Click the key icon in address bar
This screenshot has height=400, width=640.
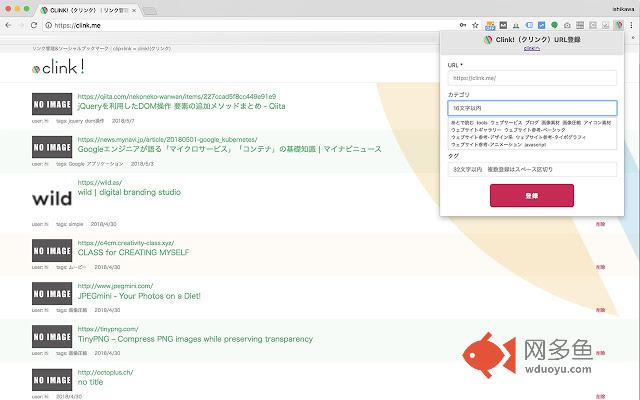pyautogui.click(x=461, y=24)
